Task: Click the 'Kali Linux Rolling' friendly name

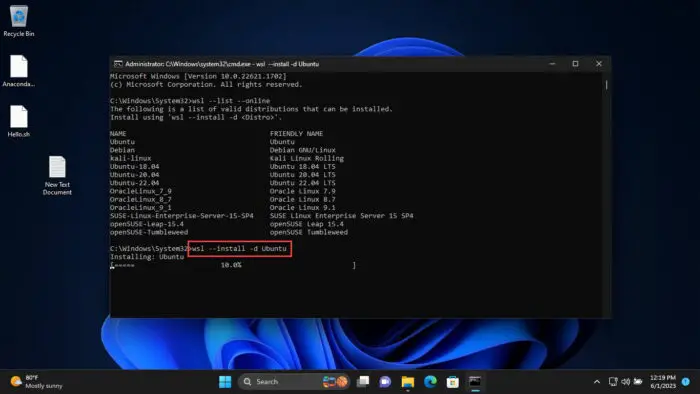Action: tap(307, 158)
